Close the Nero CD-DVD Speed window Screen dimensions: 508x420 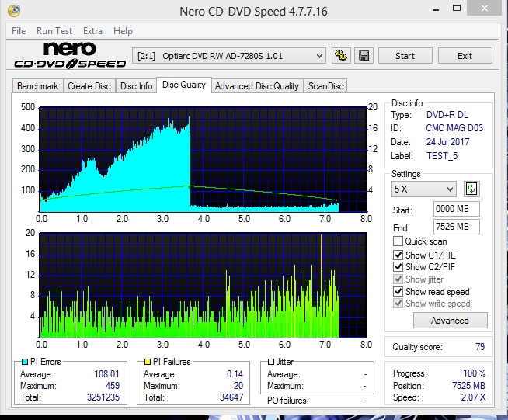(x=485, y=9)
